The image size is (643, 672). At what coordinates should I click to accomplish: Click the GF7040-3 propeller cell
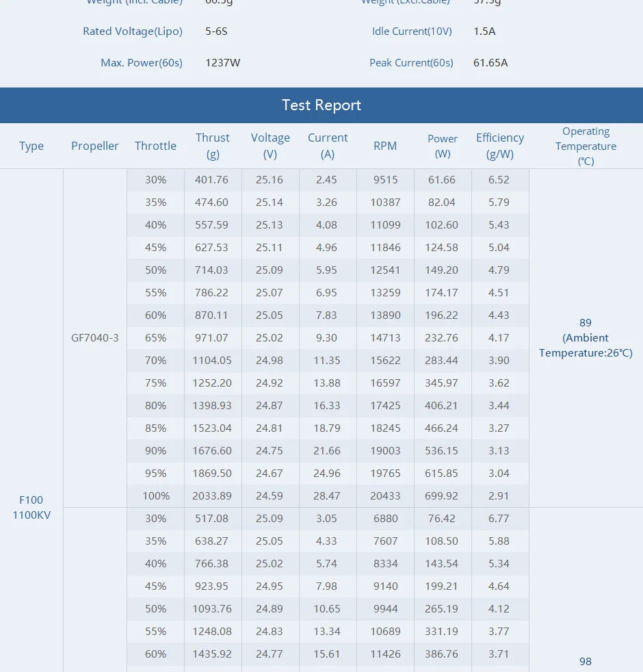(x=95, y=338)
